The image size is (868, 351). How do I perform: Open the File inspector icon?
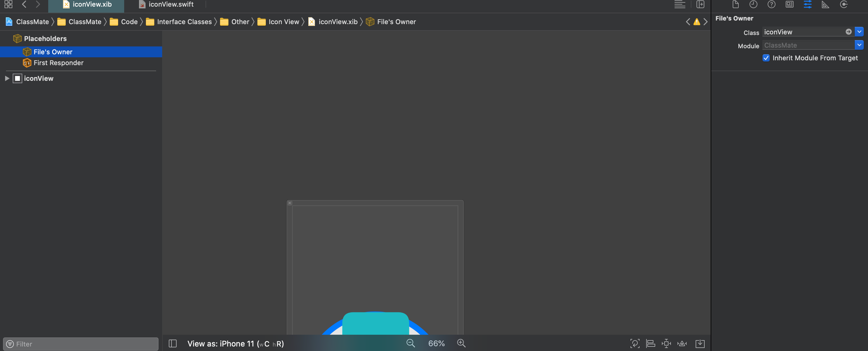[x=735, y=5]
